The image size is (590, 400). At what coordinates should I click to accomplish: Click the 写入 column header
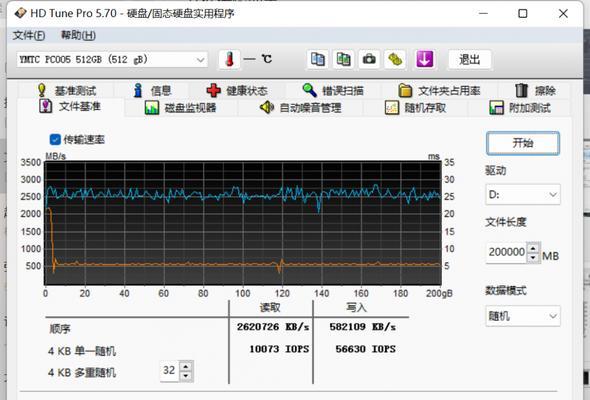tap(356, 307)
